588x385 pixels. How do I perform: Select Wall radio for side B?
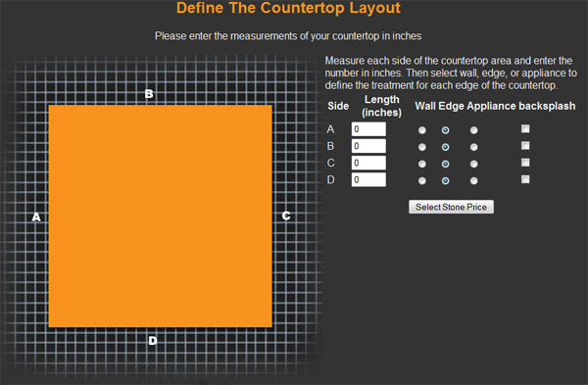(x=421, y=147)
